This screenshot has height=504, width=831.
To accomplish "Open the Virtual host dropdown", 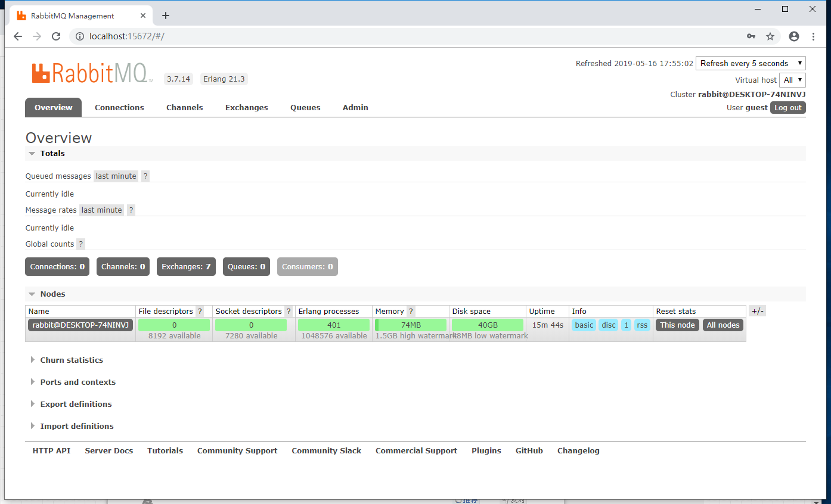I will pos(793,80).
